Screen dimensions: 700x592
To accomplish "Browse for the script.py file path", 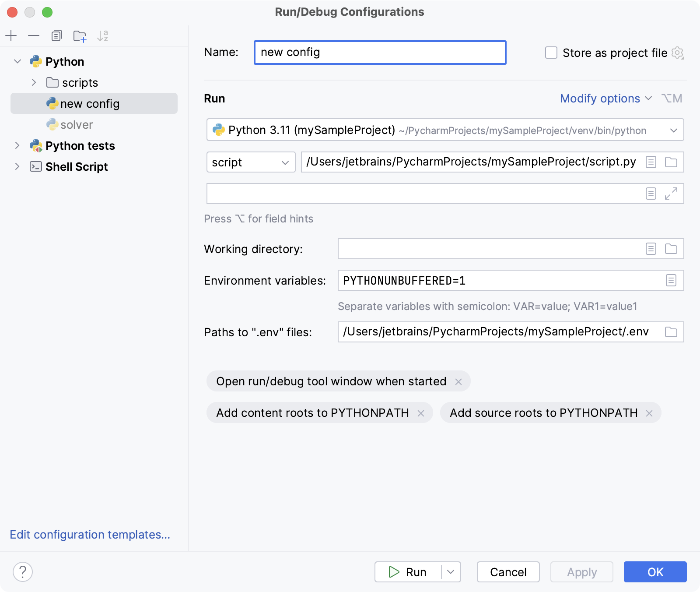I will 671,162.
